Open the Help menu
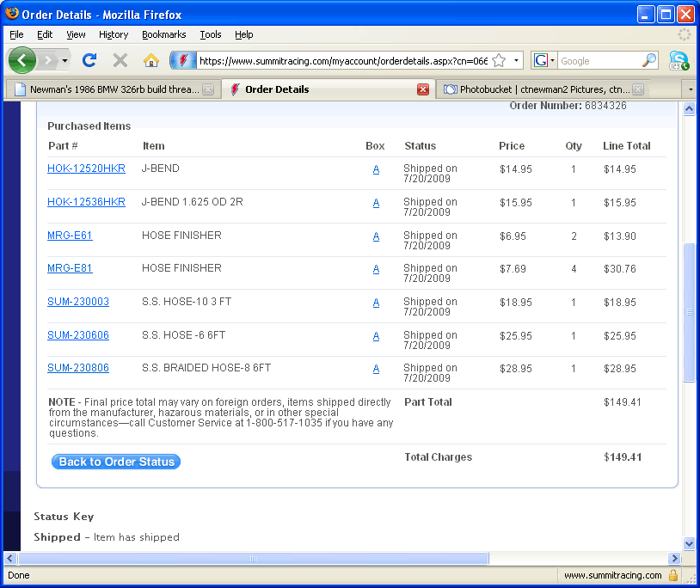The width and height of the screenshot is (700, 588). pos(243,34)
